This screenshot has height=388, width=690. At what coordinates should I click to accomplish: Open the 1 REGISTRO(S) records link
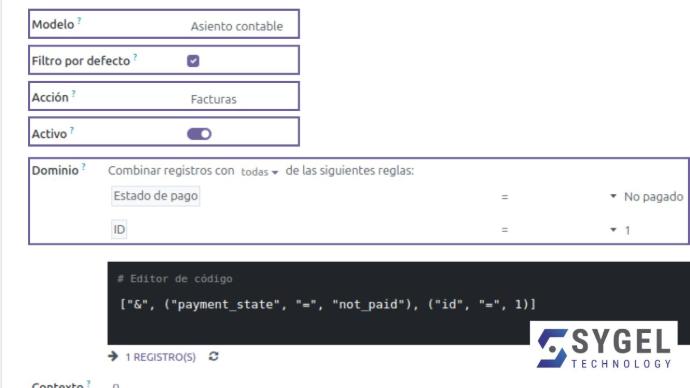[161, 357]
